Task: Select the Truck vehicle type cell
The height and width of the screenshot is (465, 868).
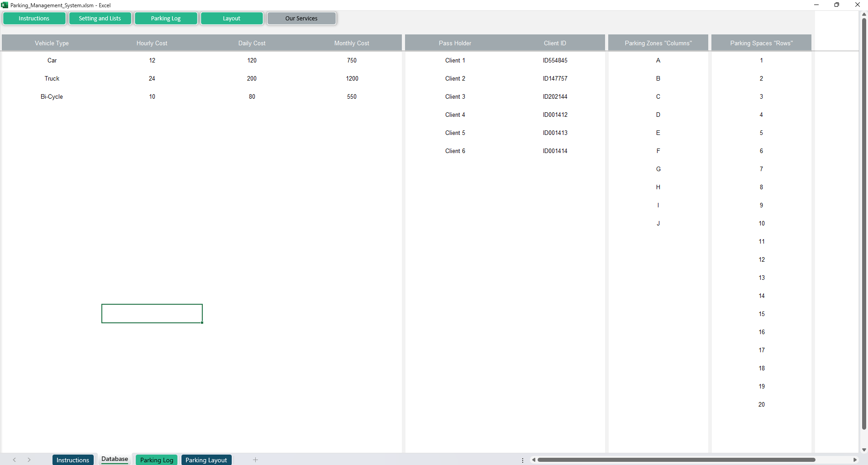Action: [52, 78]
